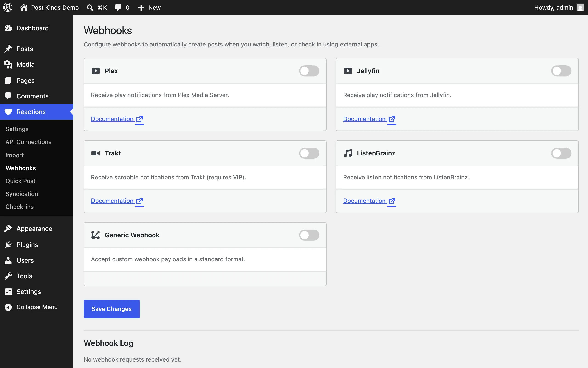Image resolution: width=588 pixels, height=368 pixels.
Task: Turn on the ListenBrainz webhook switch
Action: [x=561, y=153]
